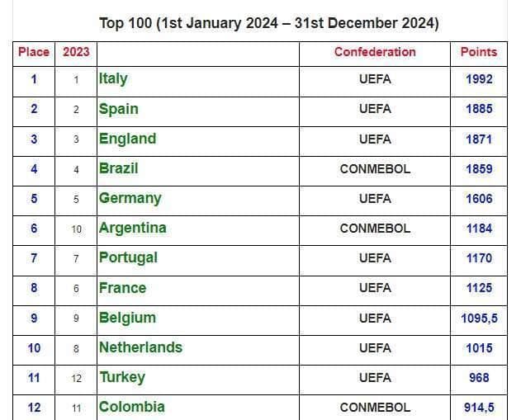Click CONMEBOL in Brazil's row
The image size is (521, 420).
[x=375, y=168]
